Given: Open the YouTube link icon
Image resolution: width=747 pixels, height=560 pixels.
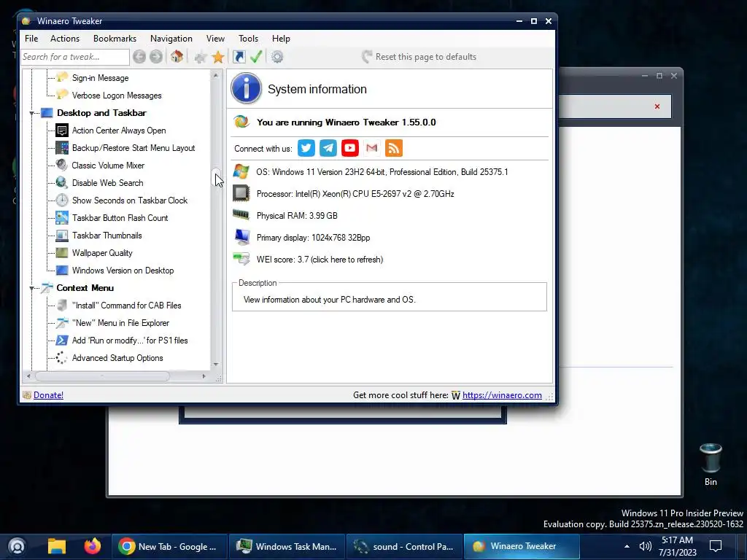Looking at the screenshot, I should [350, 148].
